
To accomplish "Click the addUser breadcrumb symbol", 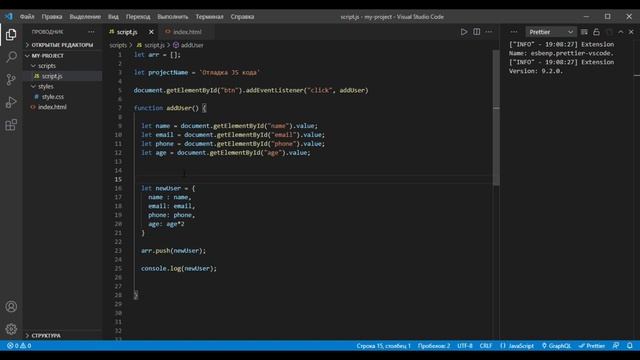I will click(x=188, y=45).
